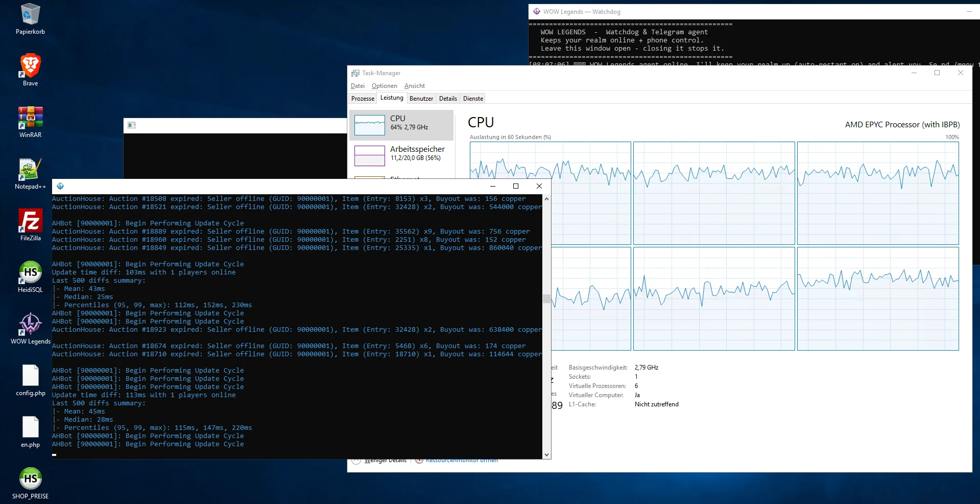This screenshot has width=980, height=504.
Task: Click the Auction #18508 expired console line
Action: [289, 199]
